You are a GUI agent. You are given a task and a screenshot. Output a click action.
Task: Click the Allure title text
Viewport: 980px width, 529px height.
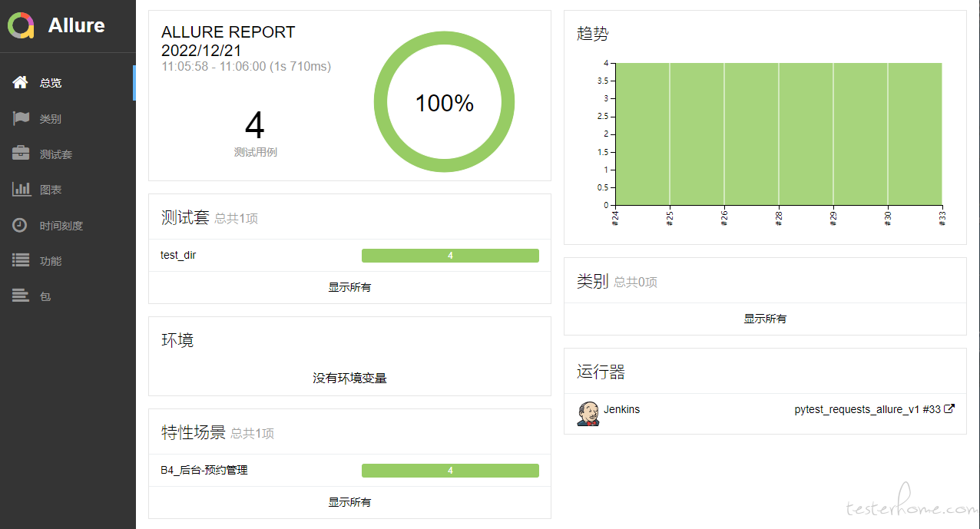coord(77,25)
